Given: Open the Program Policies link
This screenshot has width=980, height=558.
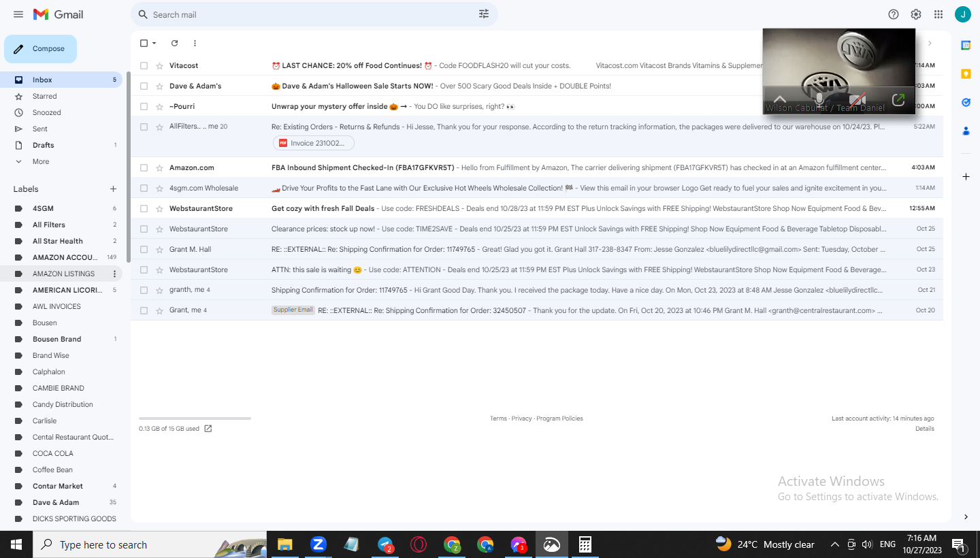Looking at the screenshot, I should coord(560,419).
